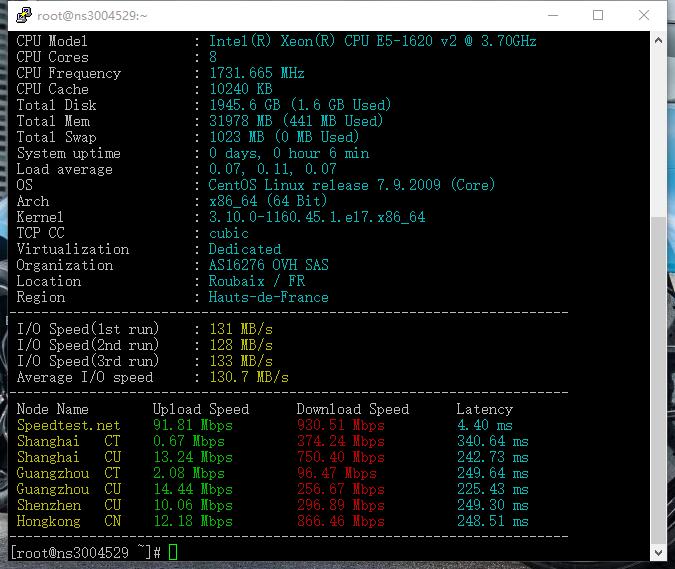Click the Average I/O speed value

pos(248,377)
